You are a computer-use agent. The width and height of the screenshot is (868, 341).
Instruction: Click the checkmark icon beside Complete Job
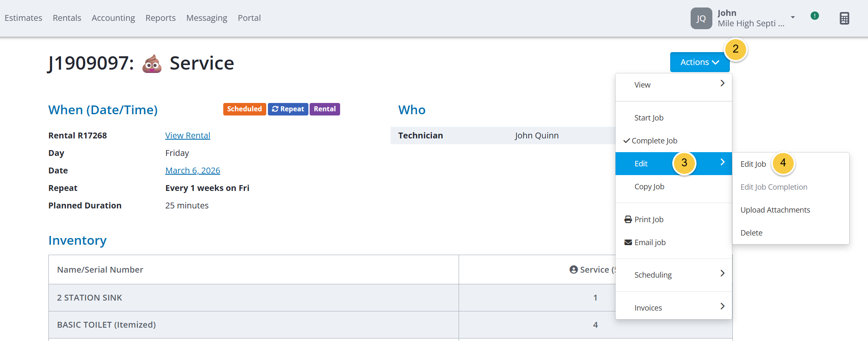[x=626, y=140]
